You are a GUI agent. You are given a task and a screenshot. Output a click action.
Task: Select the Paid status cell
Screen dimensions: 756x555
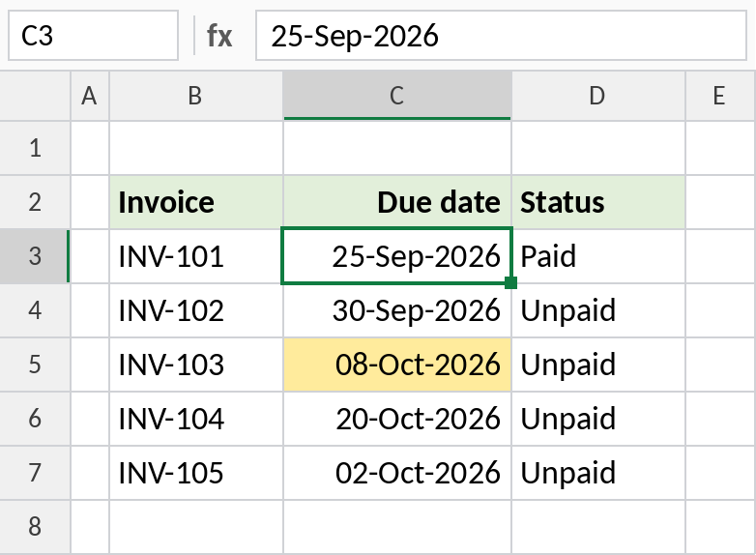598,256
